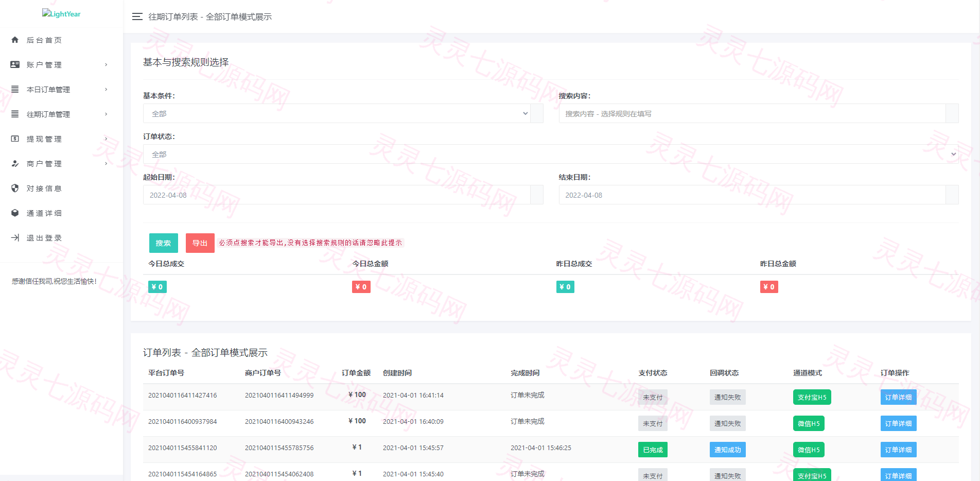This screenshot has width=980, height=481.
Task: Click the logout arrow icon for 退出登录
Action: [x=15, y=237]
